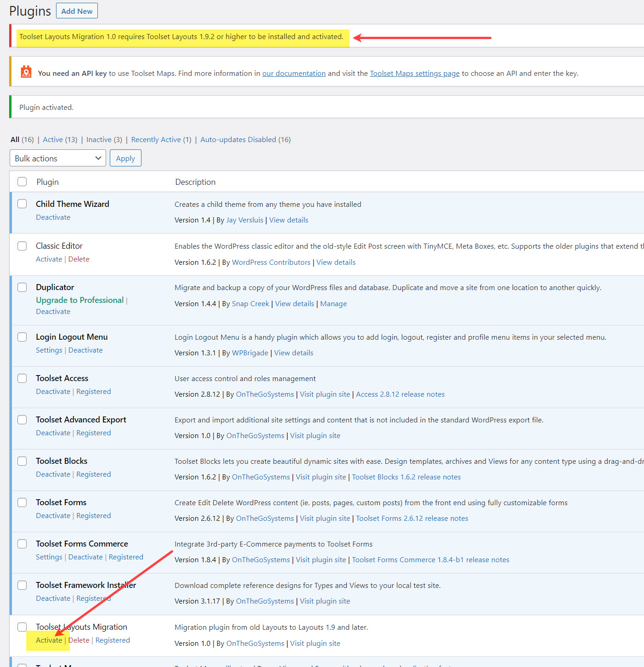The width and height of the screenshot is (644, 667).
Task: Open WPBrigade author link
Action: (x=250, y=353)
